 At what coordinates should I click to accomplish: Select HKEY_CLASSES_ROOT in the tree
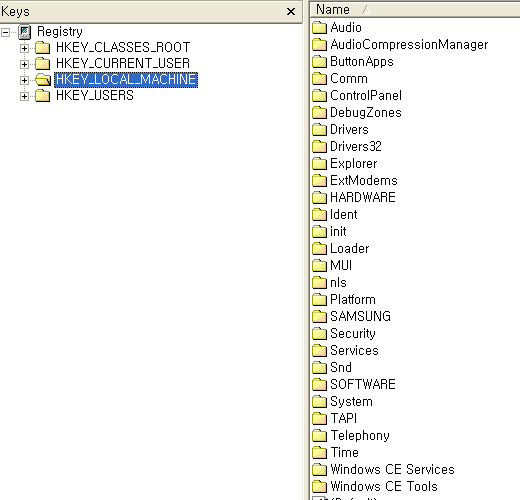pyautogui.click(x=123, y=47)
